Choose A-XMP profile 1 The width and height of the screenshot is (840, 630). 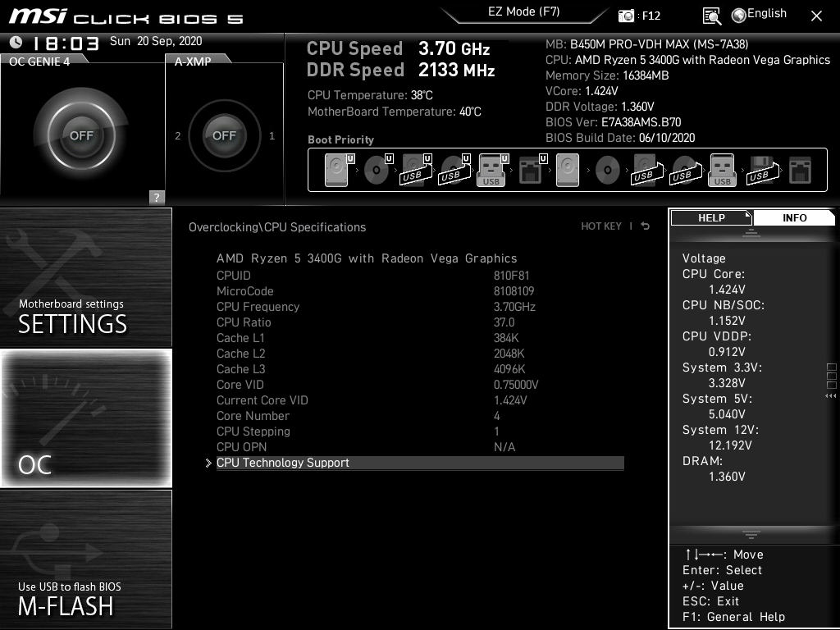pyautogui.click(x=272, y=135)
